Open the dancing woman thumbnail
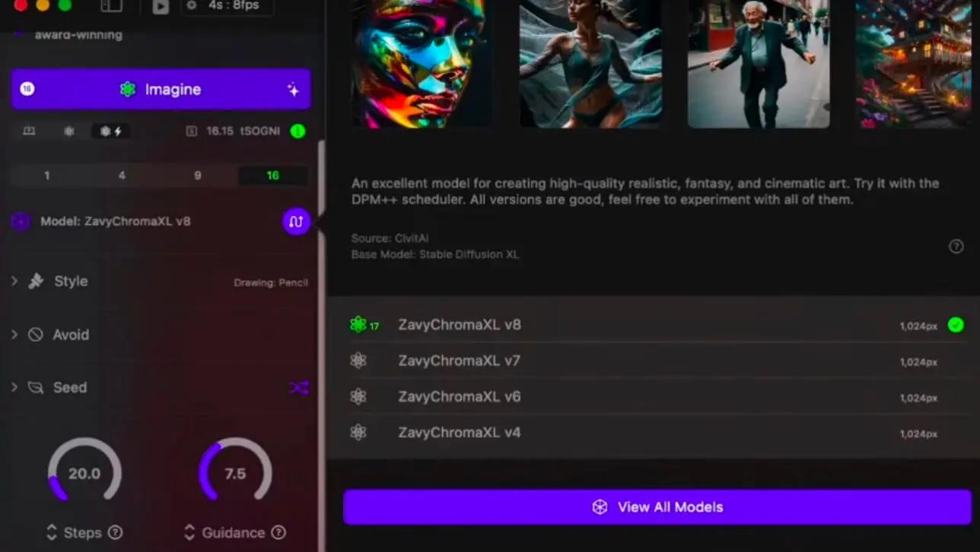 pos(590,64)
